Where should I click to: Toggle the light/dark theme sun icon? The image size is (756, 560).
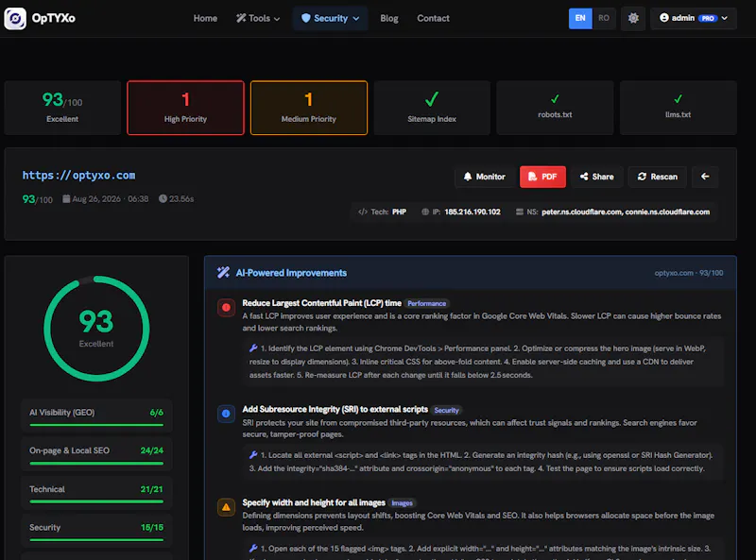click(x=633, y=18)
